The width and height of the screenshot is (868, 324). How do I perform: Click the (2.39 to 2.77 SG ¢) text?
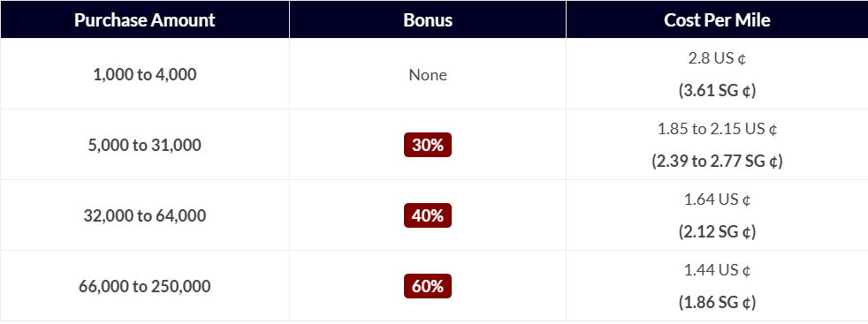[717, 161]
